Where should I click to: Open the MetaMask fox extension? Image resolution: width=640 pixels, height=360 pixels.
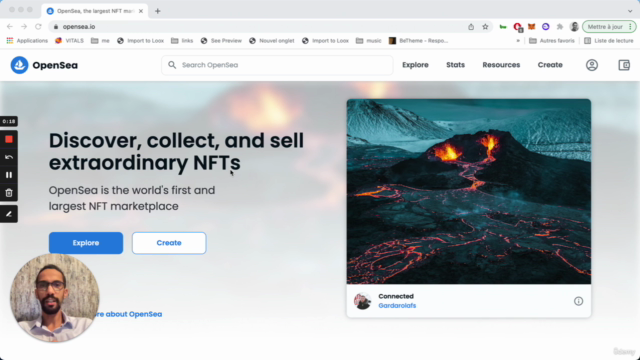coord(531,27)
